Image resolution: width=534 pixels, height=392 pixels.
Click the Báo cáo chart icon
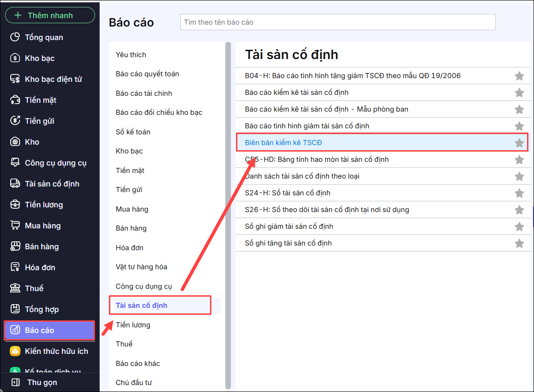click(15, 330)
